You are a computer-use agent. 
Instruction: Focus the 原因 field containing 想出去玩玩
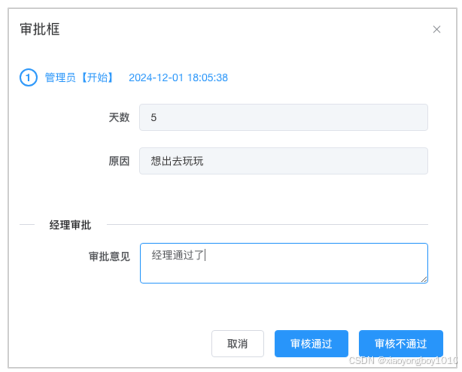click(x=283, y=161)
